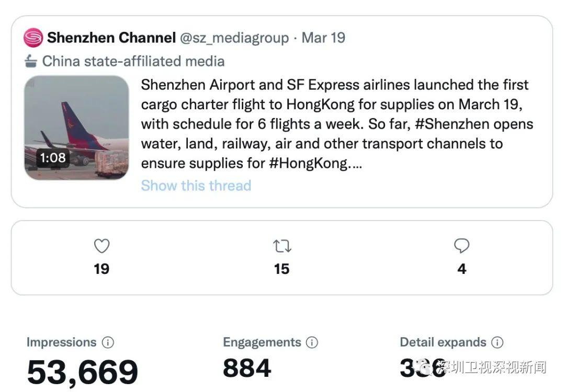Click the 15 retweets count
This screenshot has width=565, height=392.
[282, 269]
